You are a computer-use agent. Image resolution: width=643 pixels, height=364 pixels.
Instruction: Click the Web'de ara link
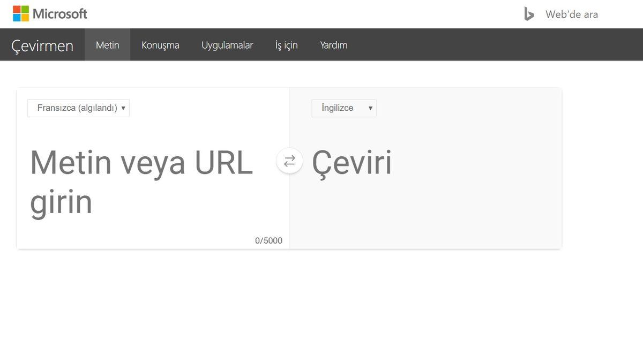coord(571,14)
